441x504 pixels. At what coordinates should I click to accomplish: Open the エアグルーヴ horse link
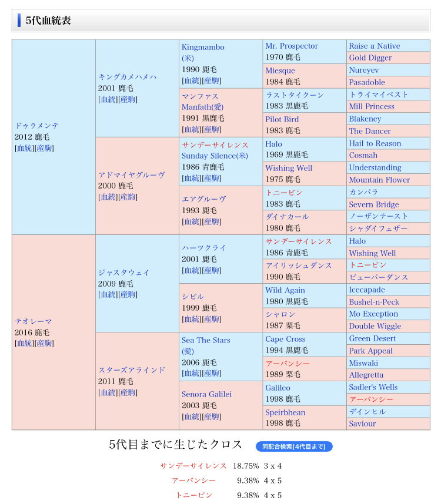pos(203,199)
